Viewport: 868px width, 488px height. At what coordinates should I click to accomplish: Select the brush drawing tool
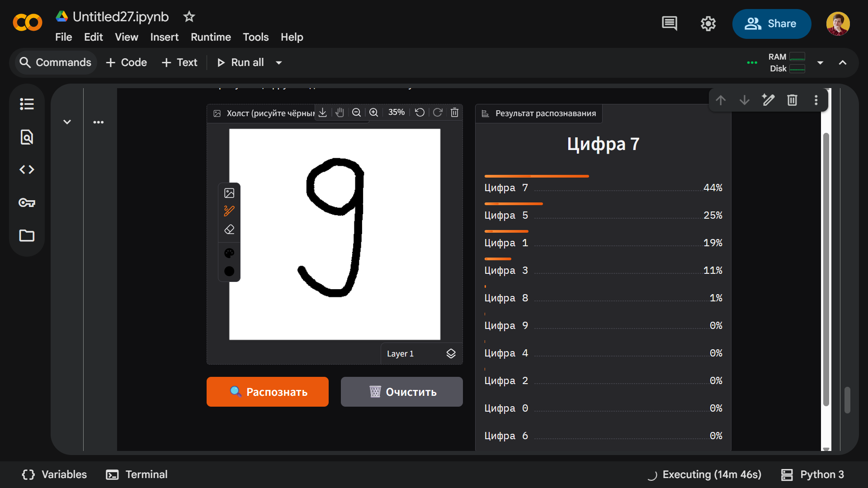(x=229, y=211)
